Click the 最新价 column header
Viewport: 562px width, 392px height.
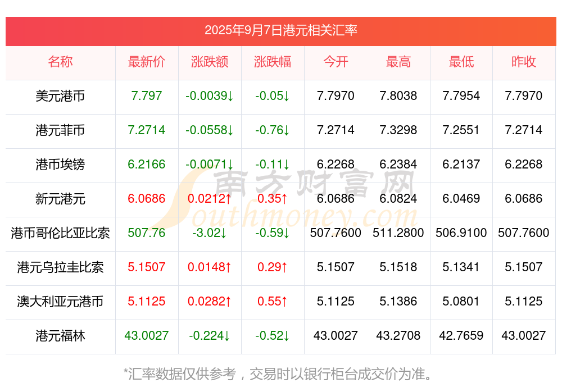[146, 62]
